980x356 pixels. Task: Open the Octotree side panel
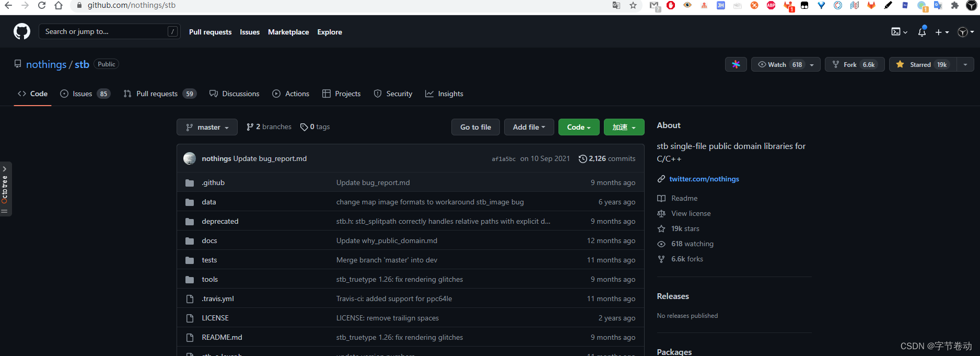point(5,189)
